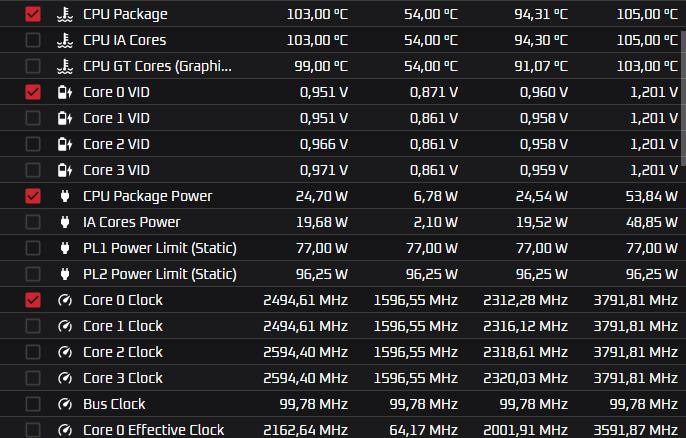Check the IA Cores Power checkbox

tap(33, 222)
